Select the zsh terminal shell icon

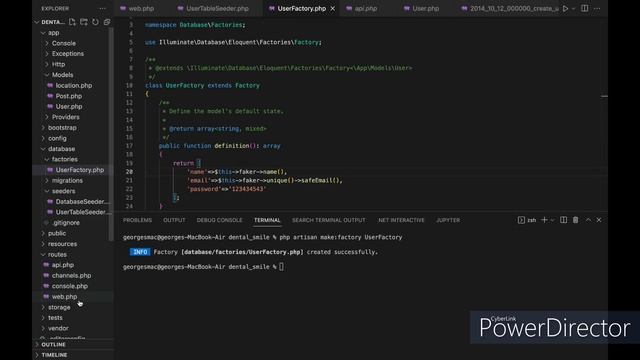tap(521, 220)
